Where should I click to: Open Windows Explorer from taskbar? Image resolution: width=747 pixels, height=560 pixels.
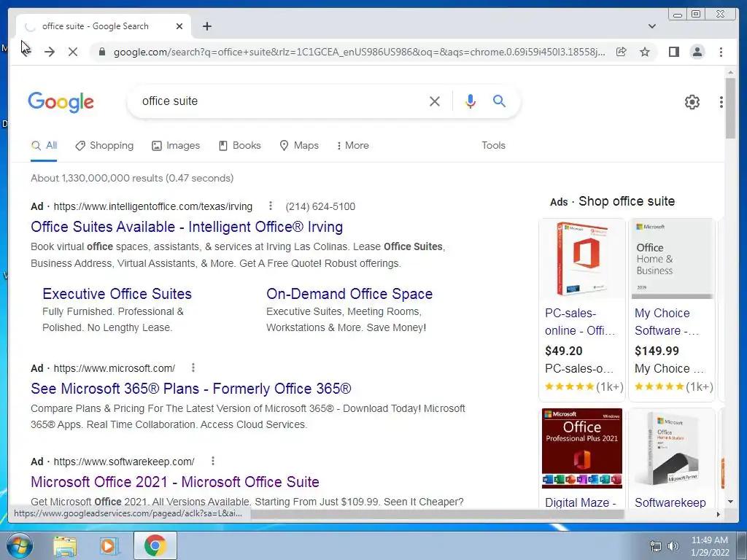65,546
